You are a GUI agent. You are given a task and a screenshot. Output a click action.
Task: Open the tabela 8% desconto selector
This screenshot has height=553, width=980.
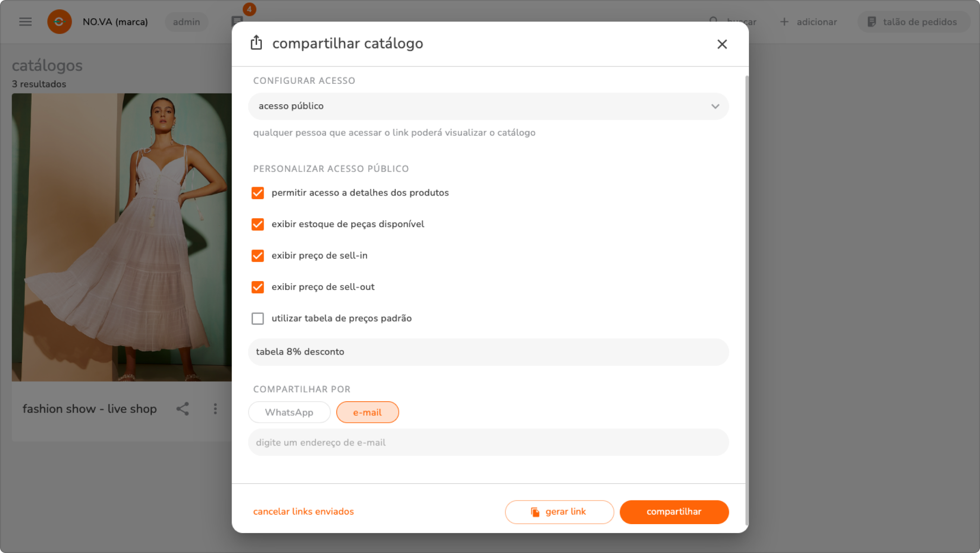pyautogui.click(x=488, y=352)
